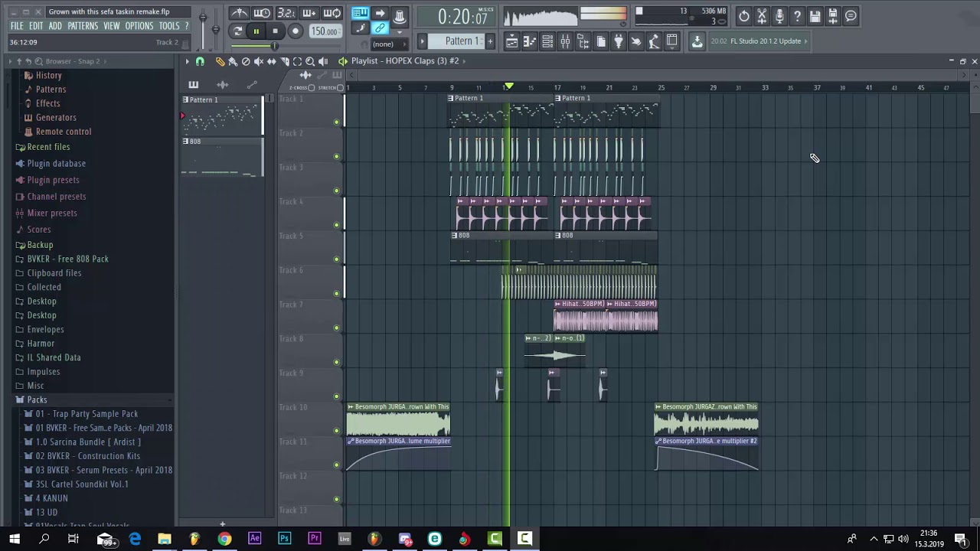Select the Slice tool in playlist
The height and width of the screenshot is (551, 980).
coord(285,61)
